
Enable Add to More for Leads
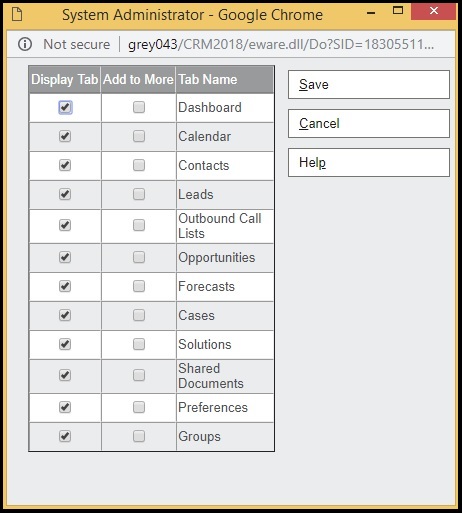[x=139, y=194]
